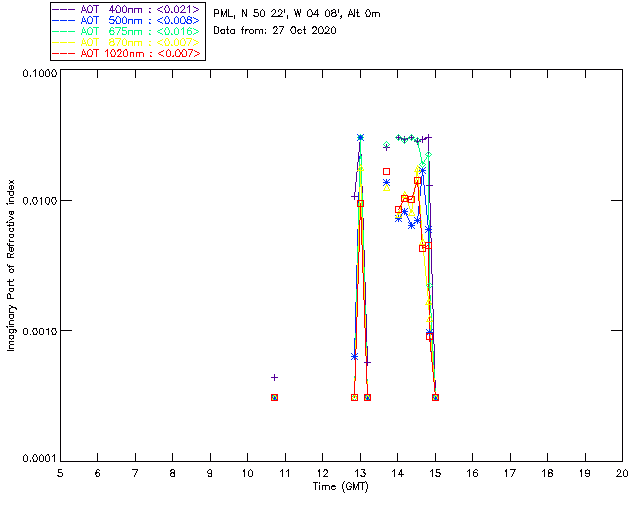Click the 'Time (GMT)' axis title

(340, 487)
